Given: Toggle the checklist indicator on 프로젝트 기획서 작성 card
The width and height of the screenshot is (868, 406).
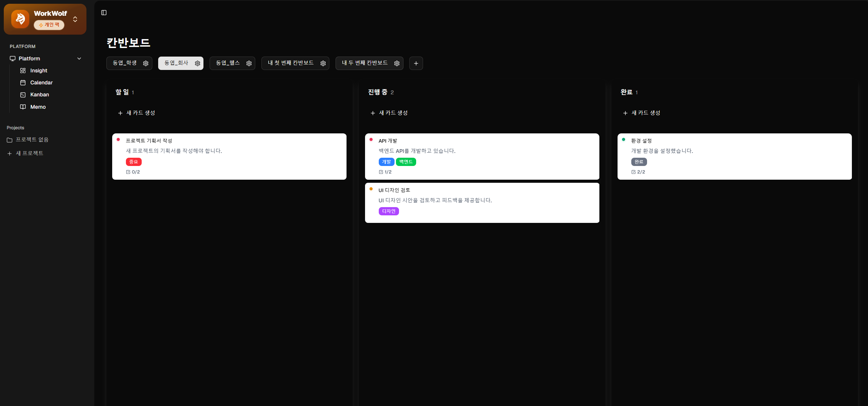Looking at the screenshot, I should point(128,172).
